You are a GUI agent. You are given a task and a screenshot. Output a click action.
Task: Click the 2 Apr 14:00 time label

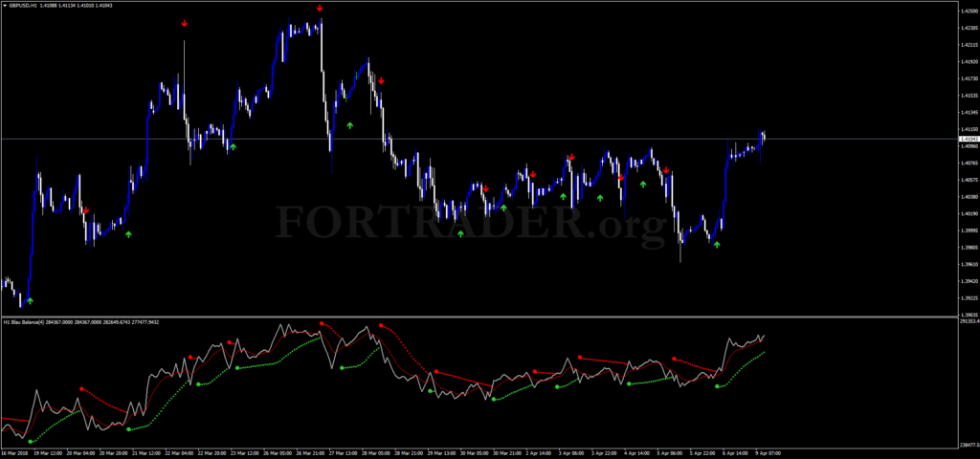click(x=540, y=453)
